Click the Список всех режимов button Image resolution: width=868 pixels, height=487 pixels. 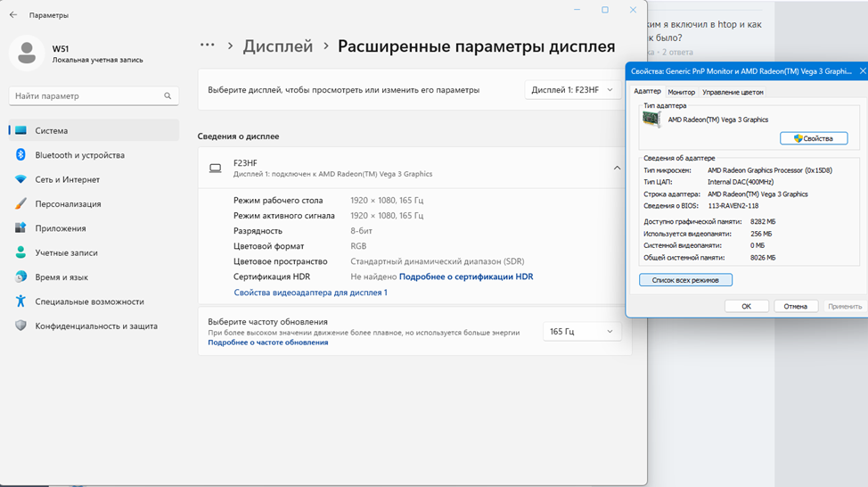pyautogui.click(x=685, y=280)
